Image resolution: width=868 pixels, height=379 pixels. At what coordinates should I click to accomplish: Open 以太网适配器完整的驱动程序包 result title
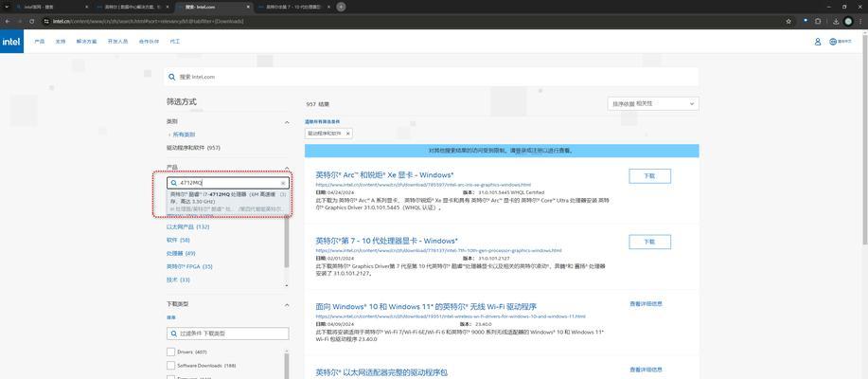(x=381, y=372)
